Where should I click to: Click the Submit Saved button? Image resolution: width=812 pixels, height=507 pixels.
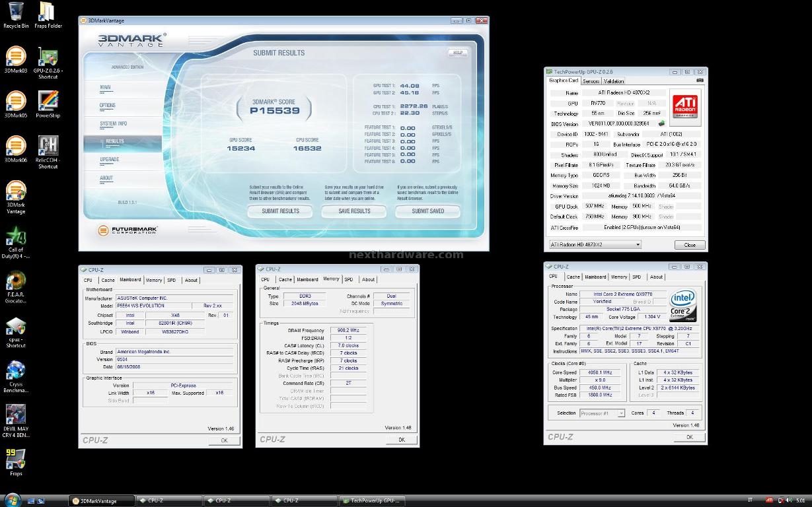click(x=428, y=211)
